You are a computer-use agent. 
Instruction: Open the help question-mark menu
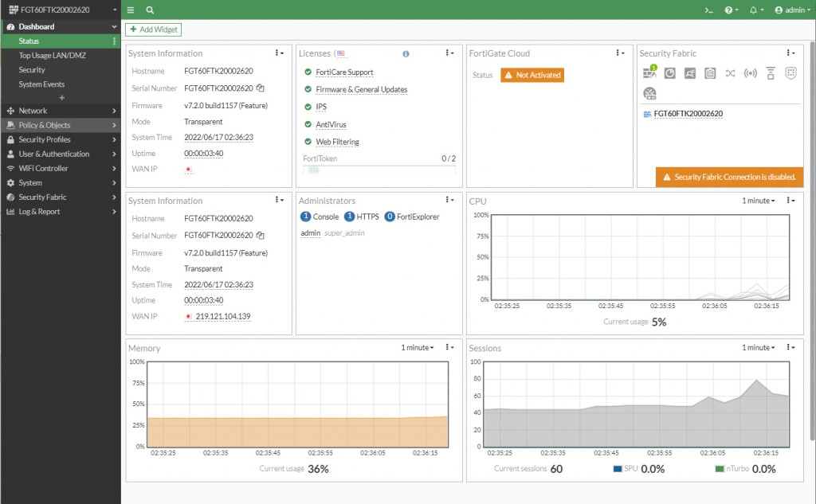(x=732, y=10)
